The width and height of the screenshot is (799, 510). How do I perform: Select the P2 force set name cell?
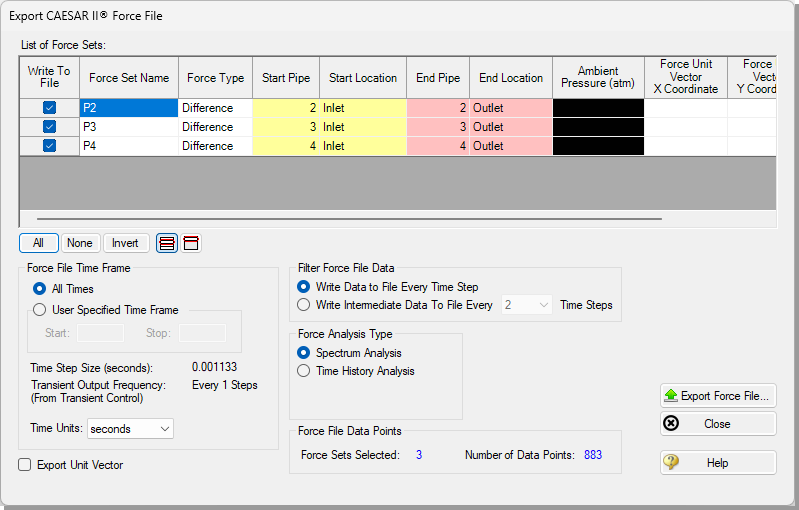pos(129,108)
